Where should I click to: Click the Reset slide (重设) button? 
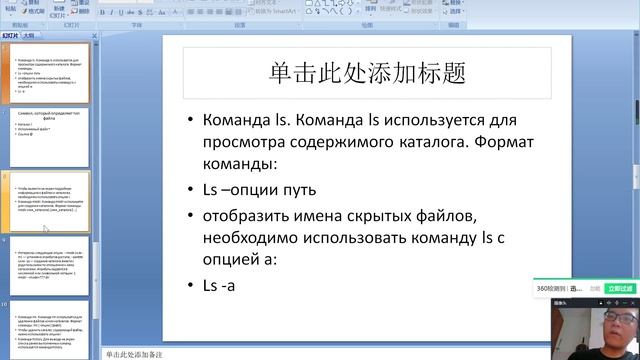coord(80,3)
